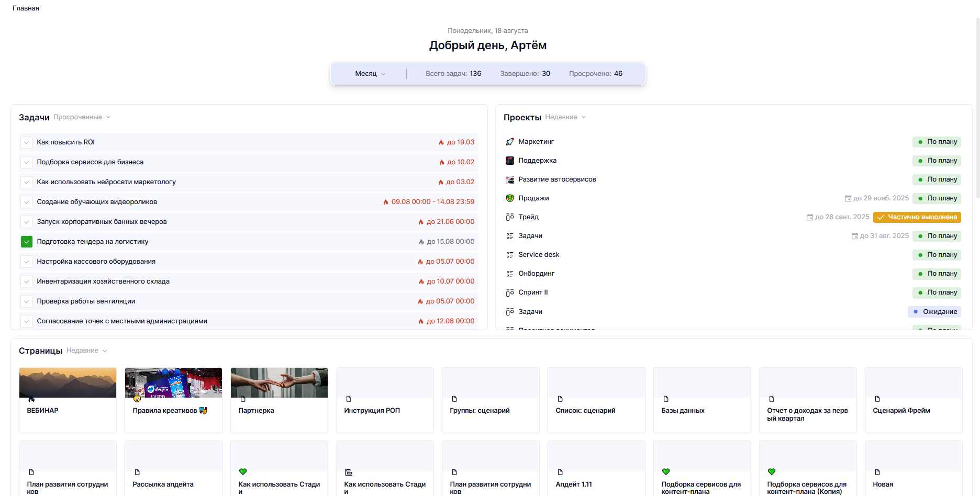This screenshot has width=980, height=496.
Task: Click the Развитие автосервисов project icon
Action: pos(510,179)
